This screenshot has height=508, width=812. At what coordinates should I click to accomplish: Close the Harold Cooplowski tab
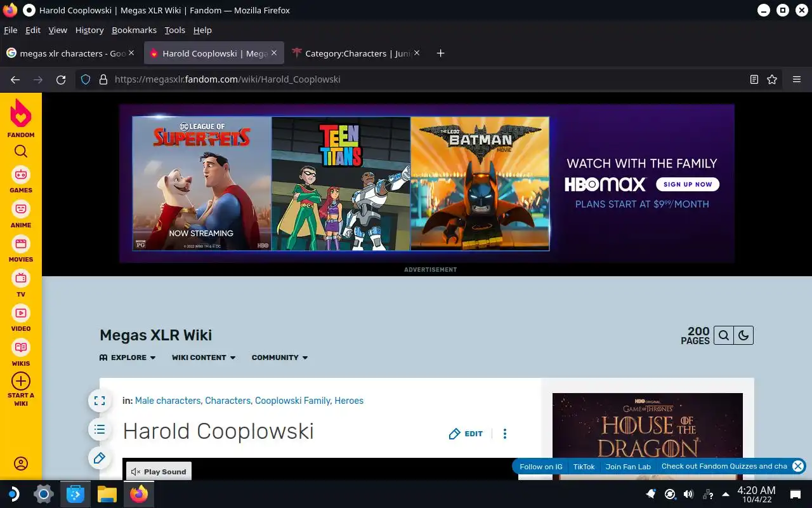274,53
